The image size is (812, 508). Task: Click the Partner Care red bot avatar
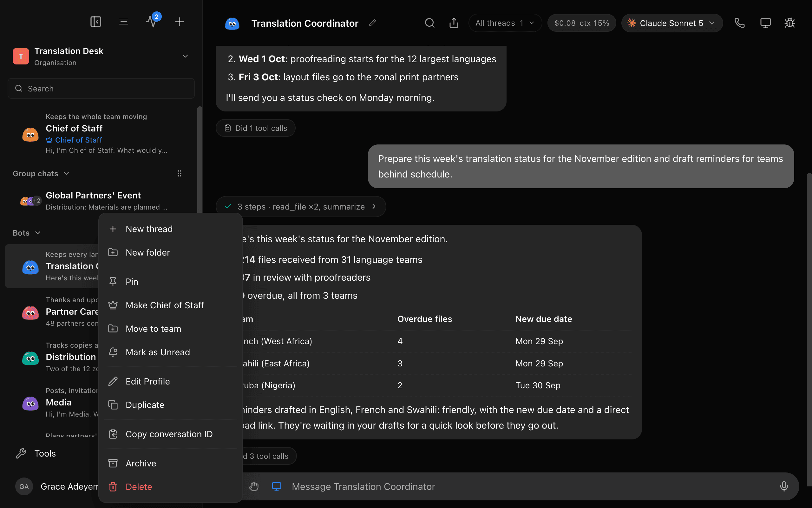coord(30,312)
